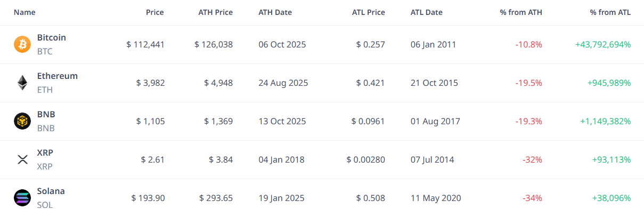Click the XRP logo icon
The width and height of the screenshot is (644, 217).
coord(22,160)
